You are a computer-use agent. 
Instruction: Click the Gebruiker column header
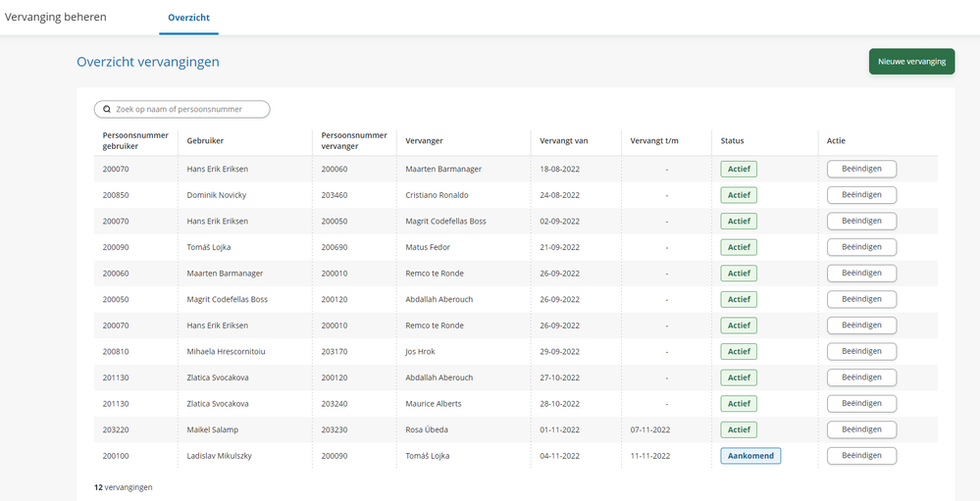pos(206,140)
